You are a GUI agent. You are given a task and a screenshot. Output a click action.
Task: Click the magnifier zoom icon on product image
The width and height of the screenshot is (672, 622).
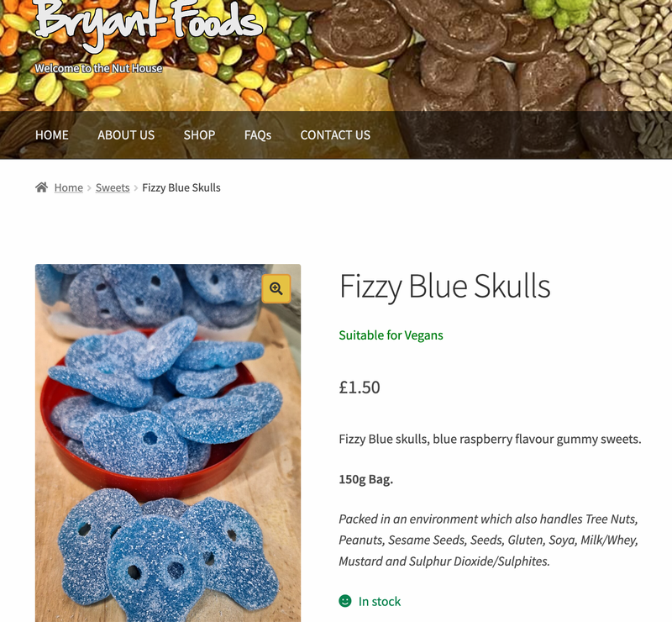point(276,288)
